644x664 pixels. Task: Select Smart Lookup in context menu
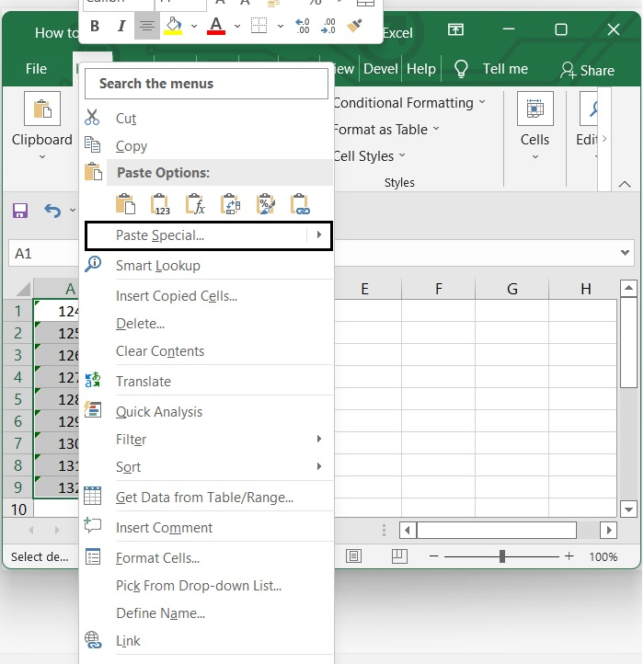[x=206, y=265]
